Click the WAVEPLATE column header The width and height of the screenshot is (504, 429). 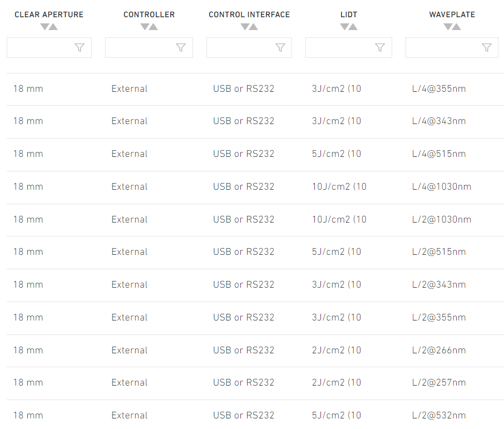452,14
